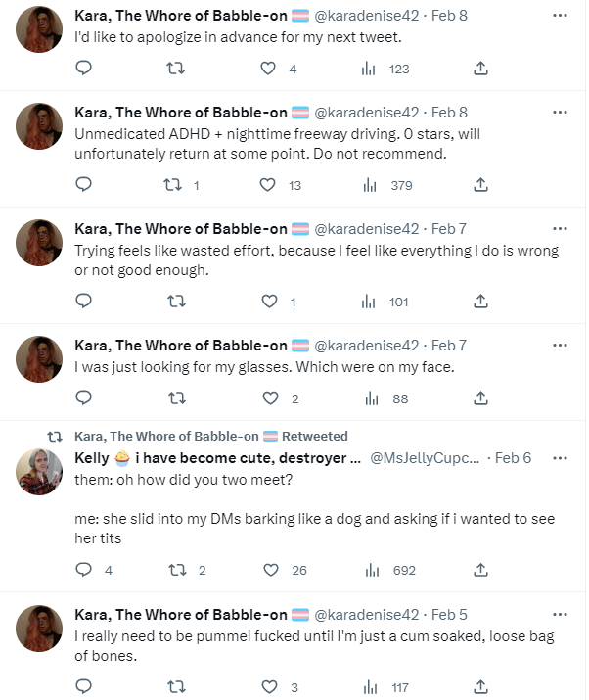Screen dimensions: 589x700
Task: Like the unmedicated ADHD freeway driving tweet
Action: [268, 185]
